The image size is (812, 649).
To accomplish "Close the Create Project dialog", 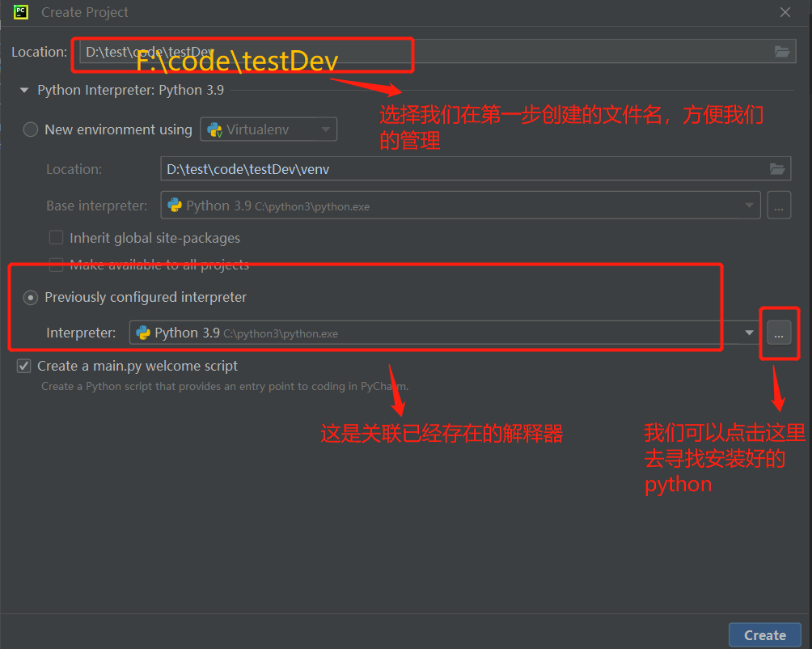I will 785,12.
